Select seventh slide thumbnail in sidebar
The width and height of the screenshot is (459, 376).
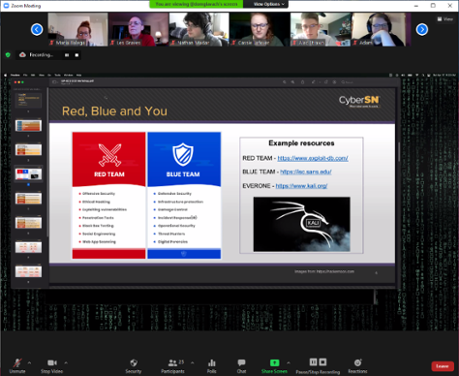tap(28, 247)
